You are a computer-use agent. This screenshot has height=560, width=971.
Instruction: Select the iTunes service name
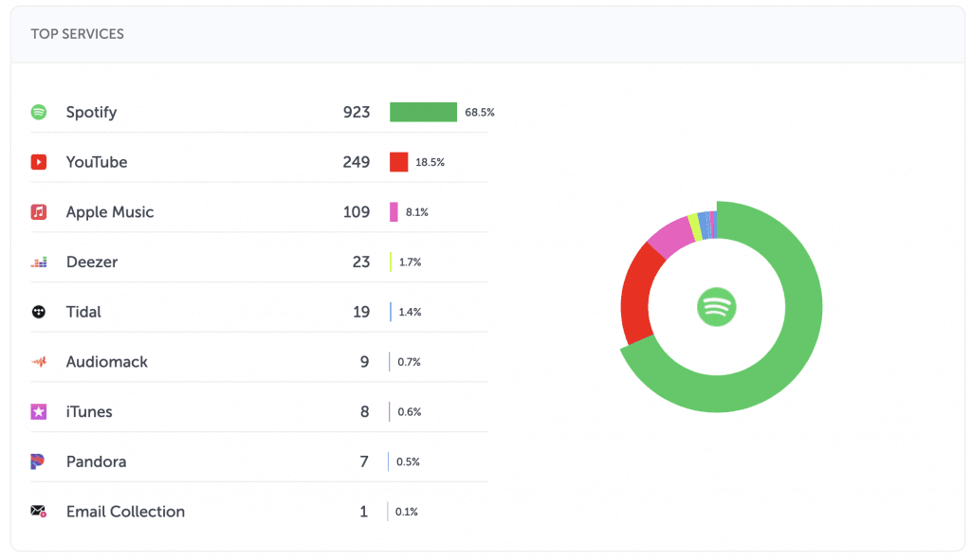click(89, 411)
